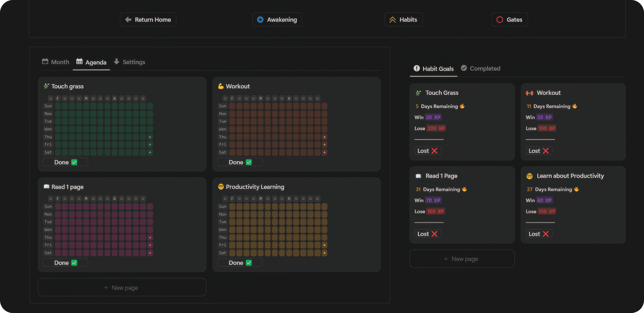644x313 pixels.
Task: Go back with the Return Home button
Action: pyautogui.click(x=148, y=20)
